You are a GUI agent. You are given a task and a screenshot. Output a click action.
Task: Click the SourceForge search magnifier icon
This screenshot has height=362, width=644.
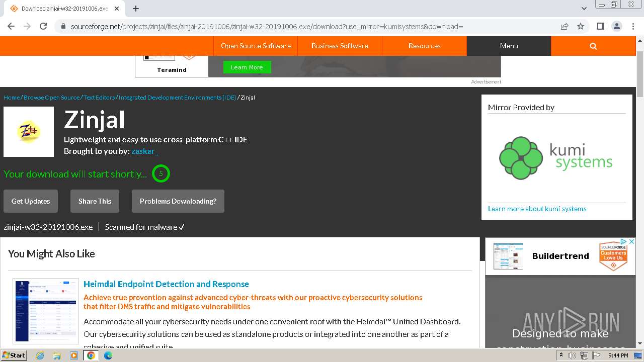click(593, 46)
